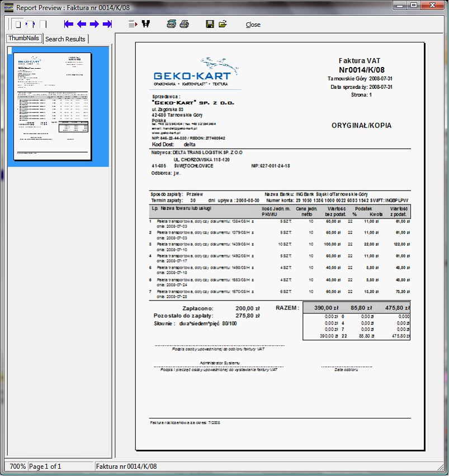
Task: Click the full page zoom icon
Action: (18, 25)
